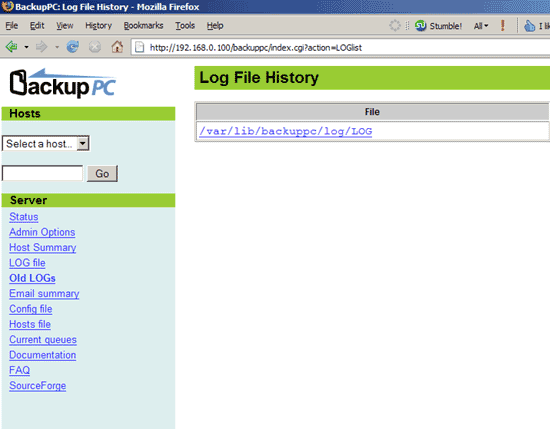Viewport: 550px width, 429px height.
Task: Open the Documentation link
Action: [42, 355]
